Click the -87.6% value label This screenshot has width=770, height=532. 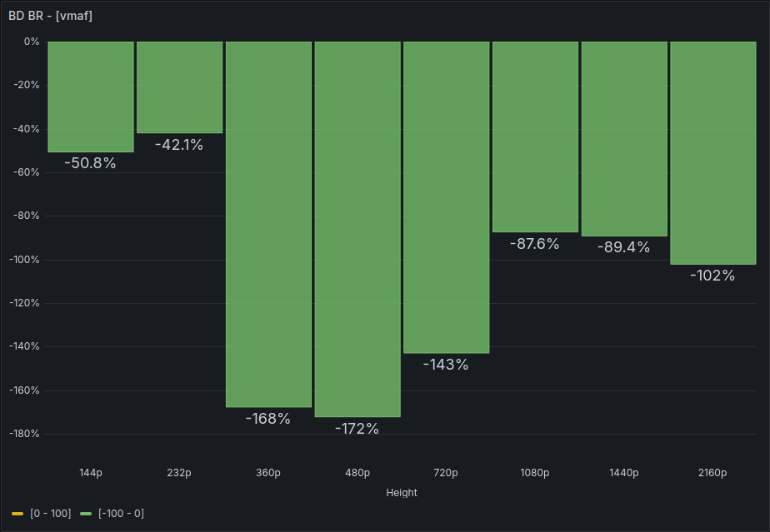click(534, 244)
